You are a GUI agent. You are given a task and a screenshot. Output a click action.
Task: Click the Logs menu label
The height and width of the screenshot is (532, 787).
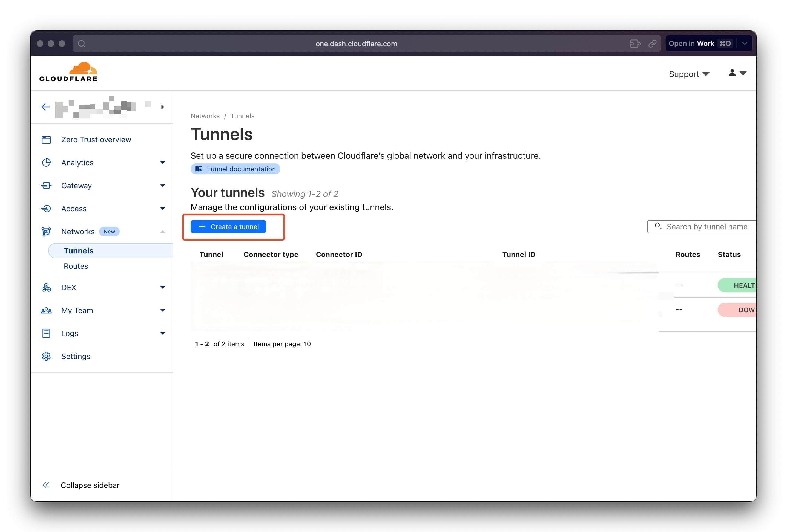click(x=70, y=334)
